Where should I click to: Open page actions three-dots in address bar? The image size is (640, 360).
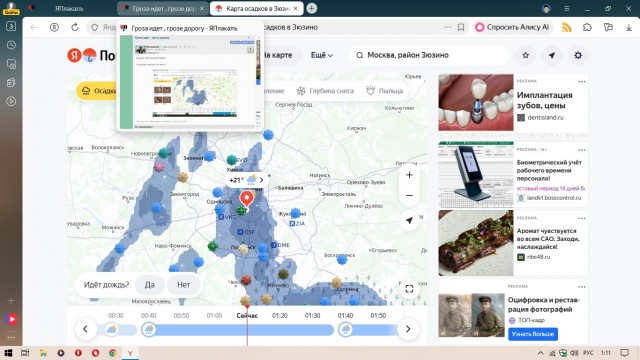click(x=448, y=27)
